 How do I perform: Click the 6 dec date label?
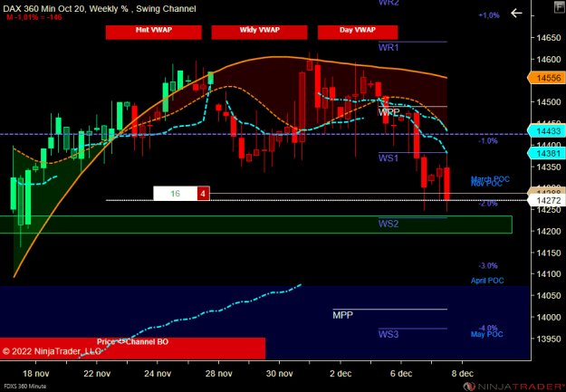(x=401, y=374)
